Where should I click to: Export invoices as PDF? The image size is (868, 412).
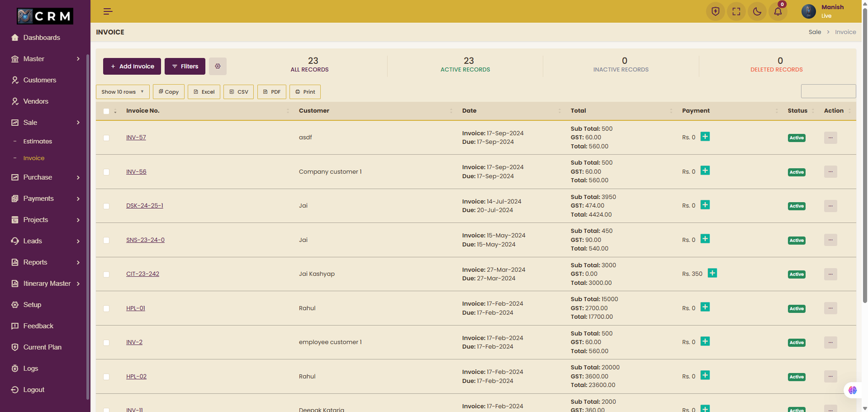click(x=272, y=92)
